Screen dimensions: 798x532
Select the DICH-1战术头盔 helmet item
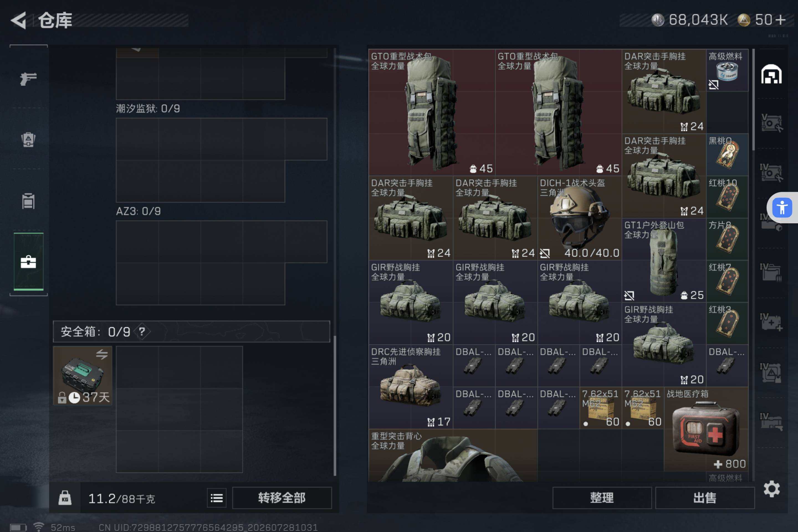(x=579, y=218)
